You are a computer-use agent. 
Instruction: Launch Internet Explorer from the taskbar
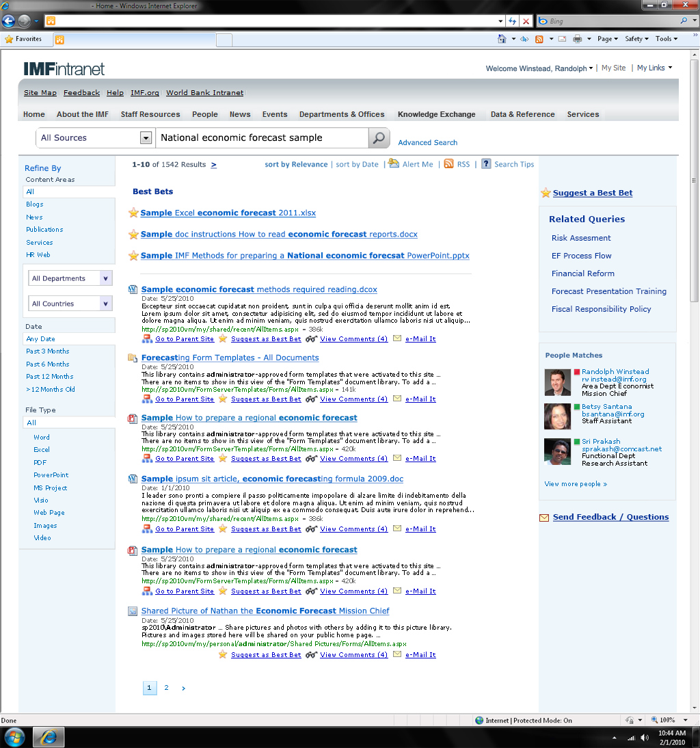pos(49,737)
